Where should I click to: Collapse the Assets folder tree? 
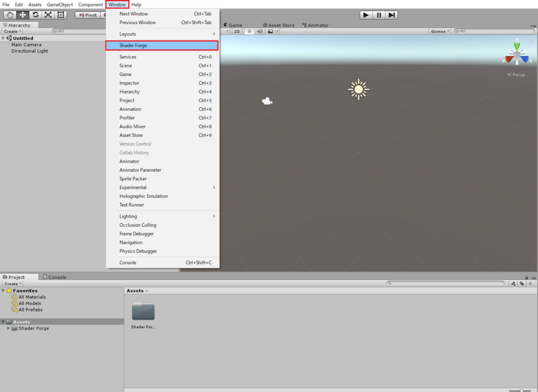coord(3,322)
